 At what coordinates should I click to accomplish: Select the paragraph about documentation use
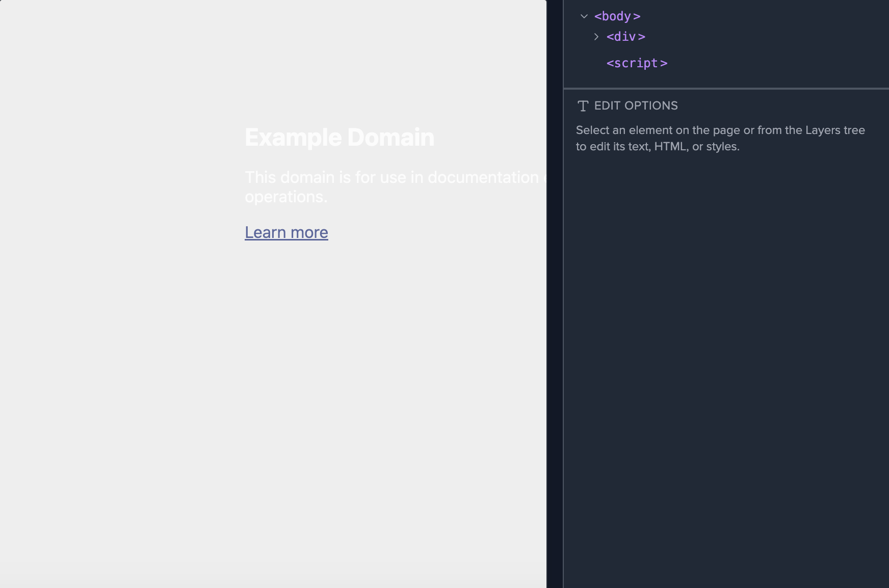[x=396, y=187]
